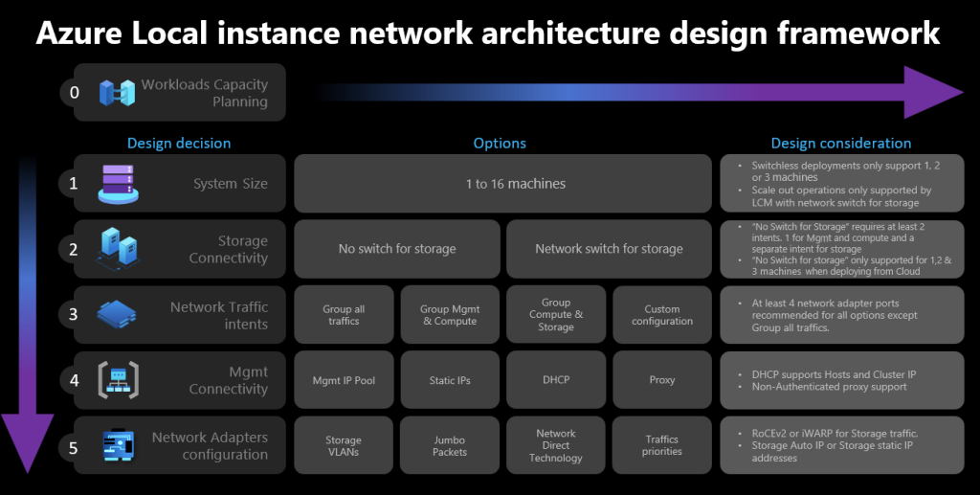The width and height of the screenshot is (980, 495).
Task: Open the Jumbo Packets option
Action: [450, 445]
